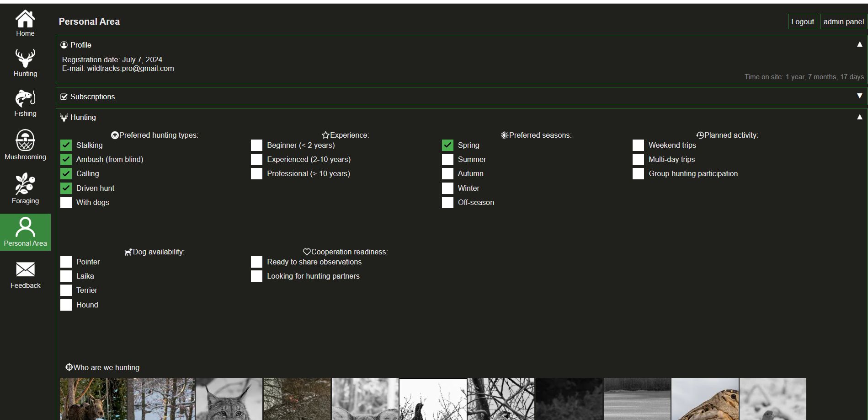
Task: Check Ready to share observations
Action: 256,262
